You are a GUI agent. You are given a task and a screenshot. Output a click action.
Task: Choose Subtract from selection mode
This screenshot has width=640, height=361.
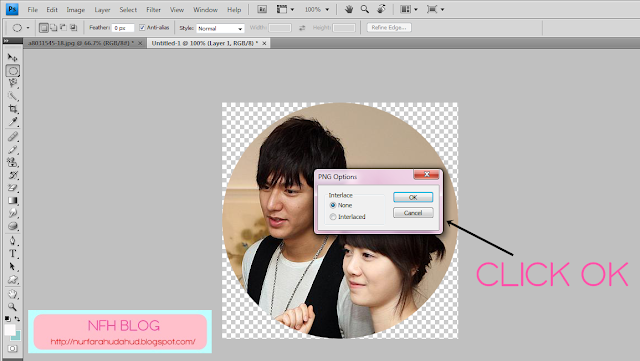pos(63,28)
